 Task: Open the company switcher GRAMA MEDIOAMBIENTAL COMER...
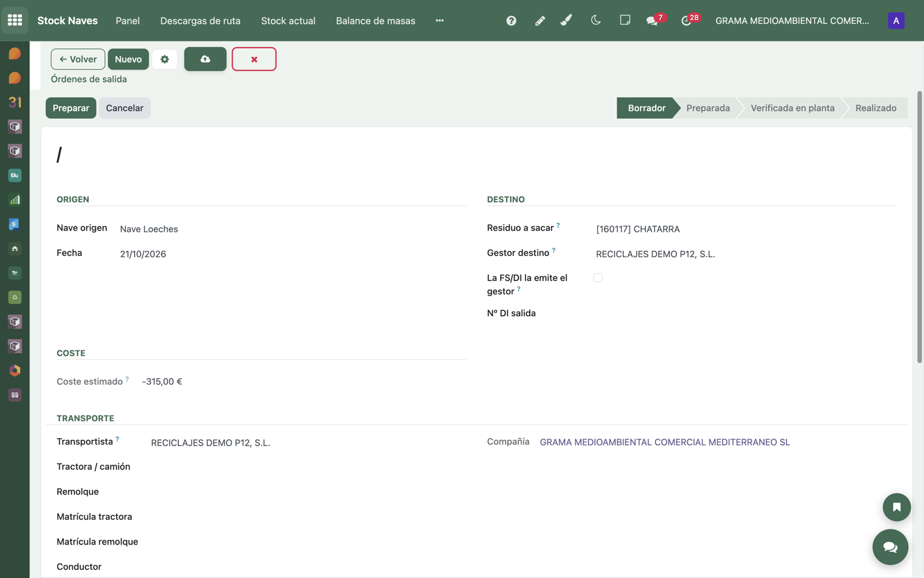tap(792, 21)
